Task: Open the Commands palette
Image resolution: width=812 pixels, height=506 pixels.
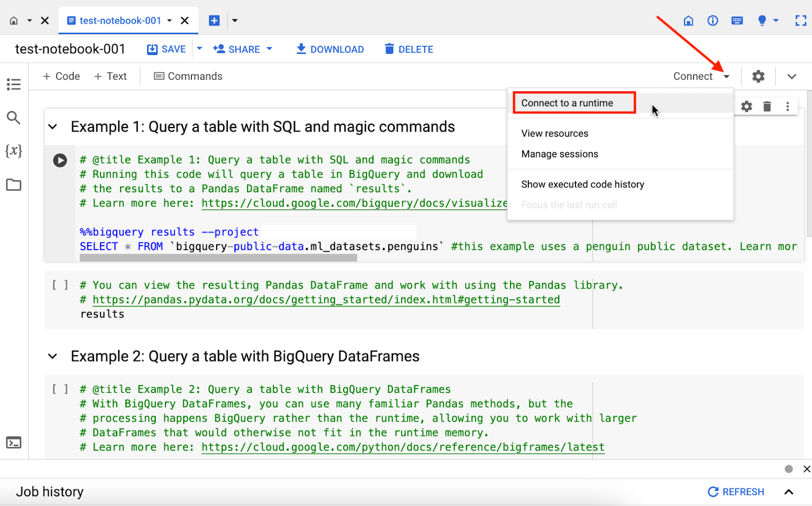Action: pos(188,76)
